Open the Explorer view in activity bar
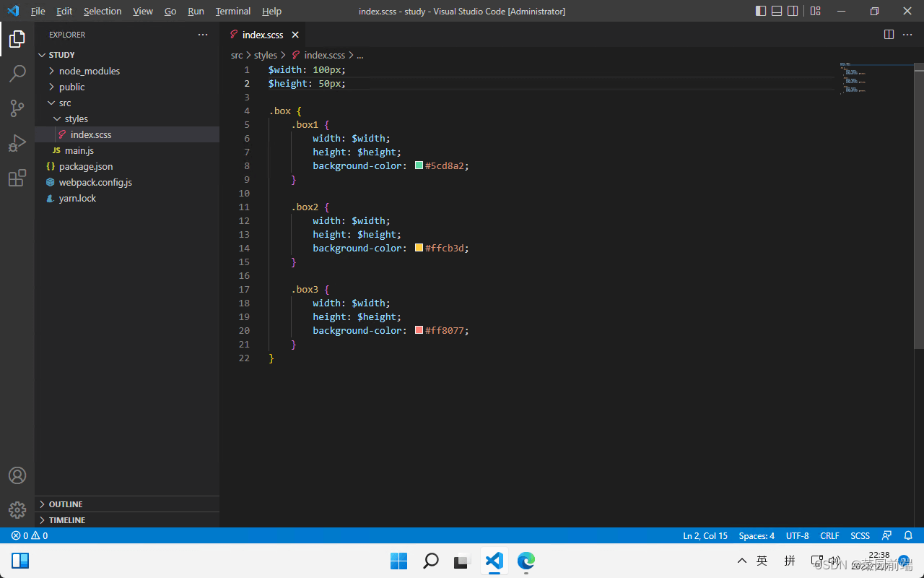The image size is (924, 578). click(17, 39)
